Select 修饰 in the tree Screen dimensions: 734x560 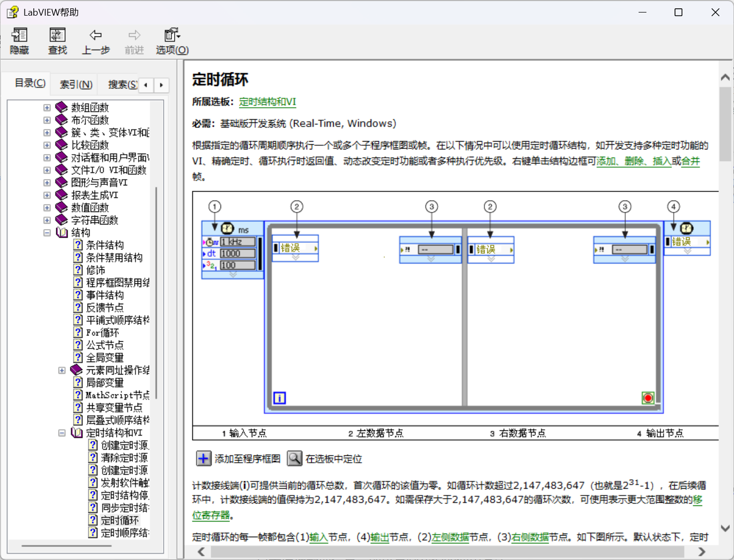pos(95,270)
